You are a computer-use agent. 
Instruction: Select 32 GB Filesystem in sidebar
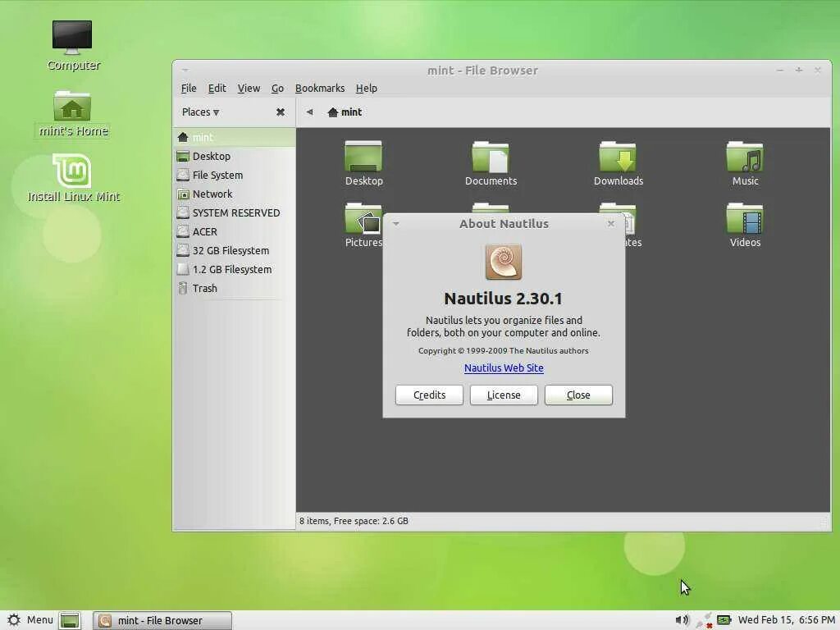point(234,250)
